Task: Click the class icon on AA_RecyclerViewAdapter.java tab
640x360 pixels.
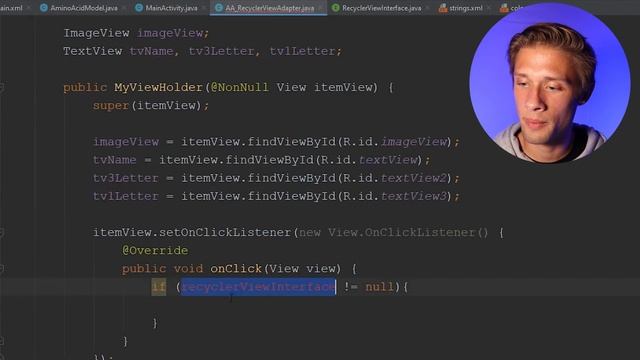Action: click(x=219, y=8)
